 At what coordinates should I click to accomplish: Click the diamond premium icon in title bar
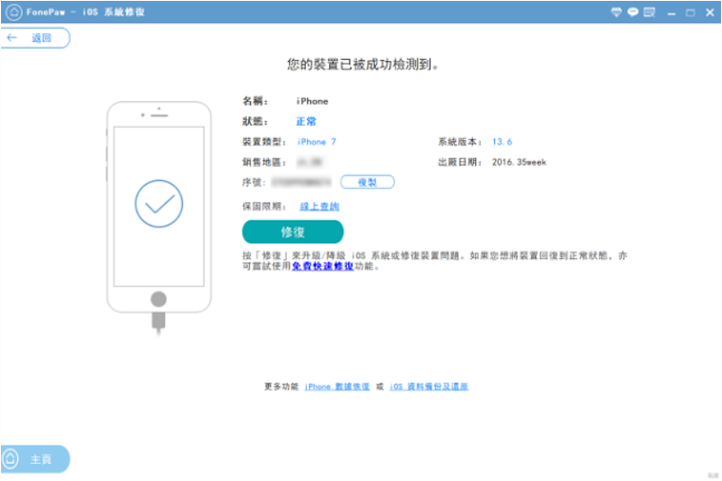[617, 12]
